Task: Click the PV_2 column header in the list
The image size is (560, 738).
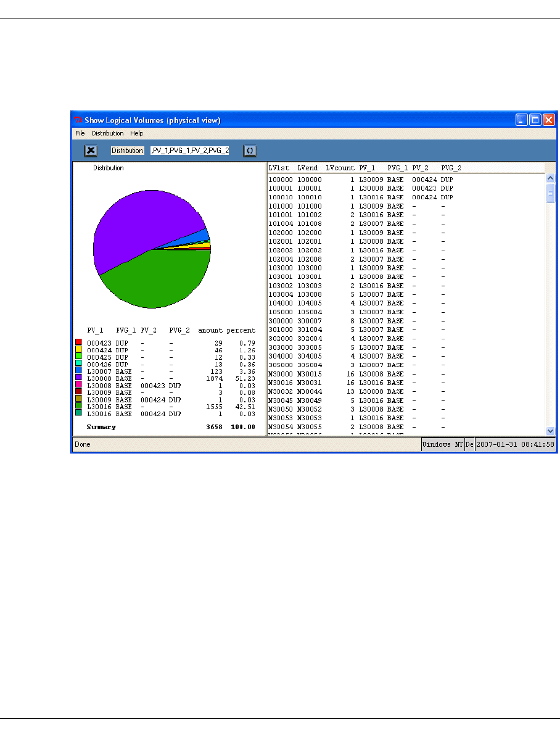Action: 420,168
